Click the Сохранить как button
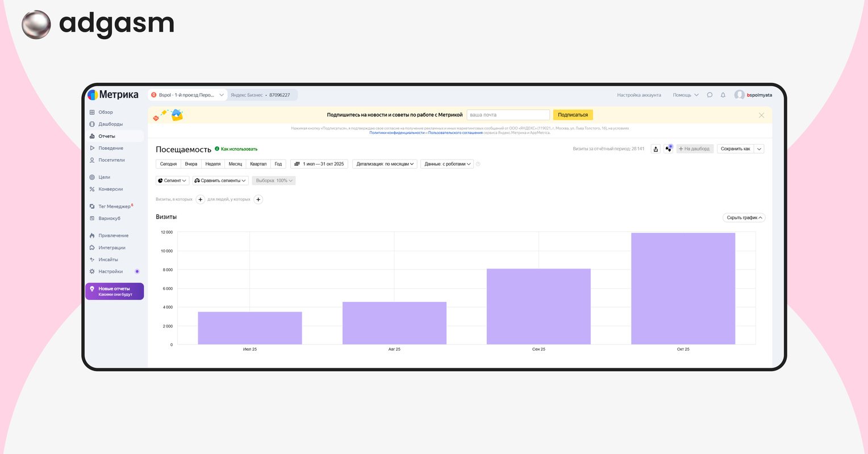 (736, 149)
